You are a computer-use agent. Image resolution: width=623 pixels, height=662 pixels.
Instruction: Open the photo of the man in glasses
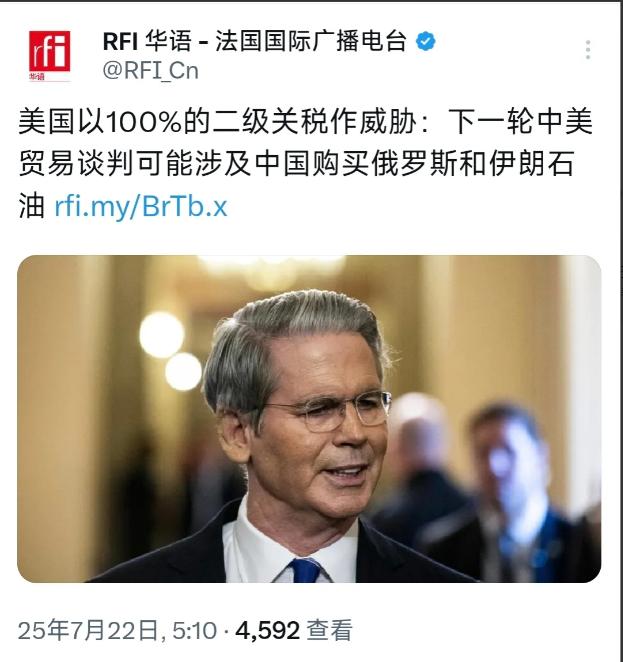[x=309, y=419]
